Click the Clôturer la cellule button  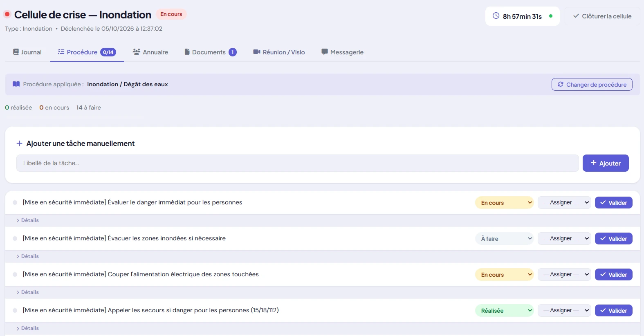(602, 16)
